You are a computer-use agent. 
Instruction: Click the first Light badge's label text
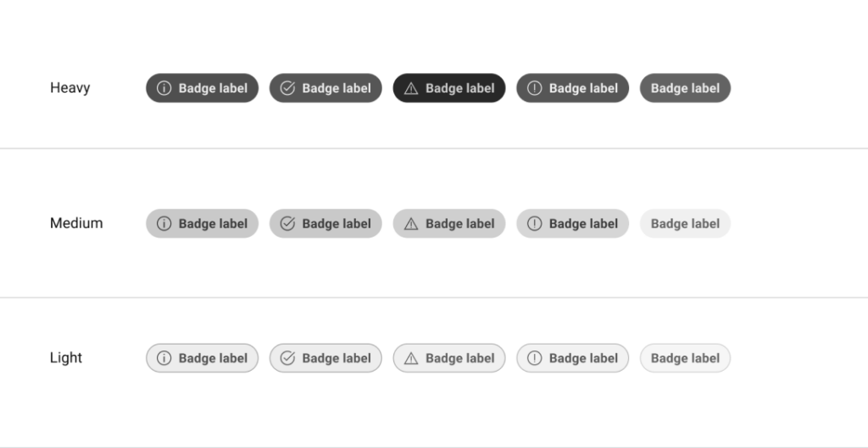(x=213, y=358)
